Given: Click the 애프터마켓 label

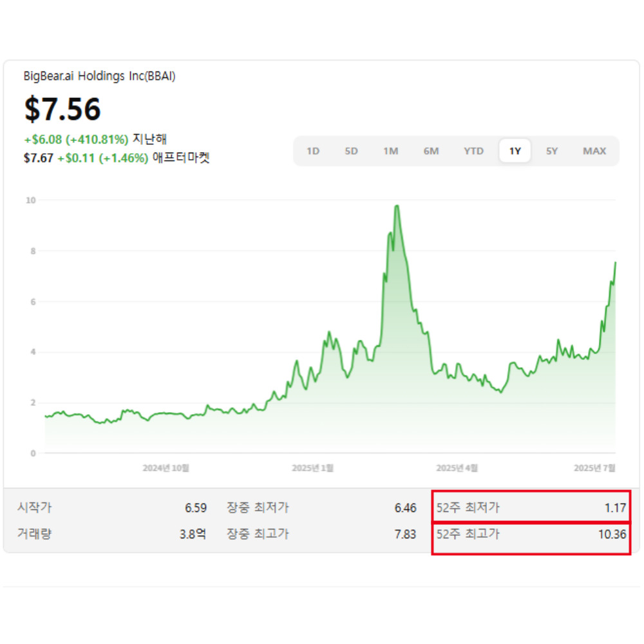Looking at the screenshot, I should 181,158.
